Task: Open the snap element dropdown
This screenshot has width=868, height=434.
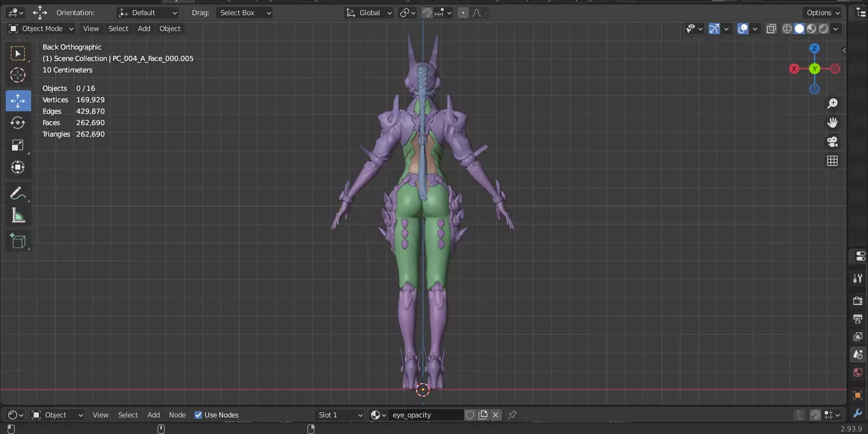Action: click(x=443, y=13)
